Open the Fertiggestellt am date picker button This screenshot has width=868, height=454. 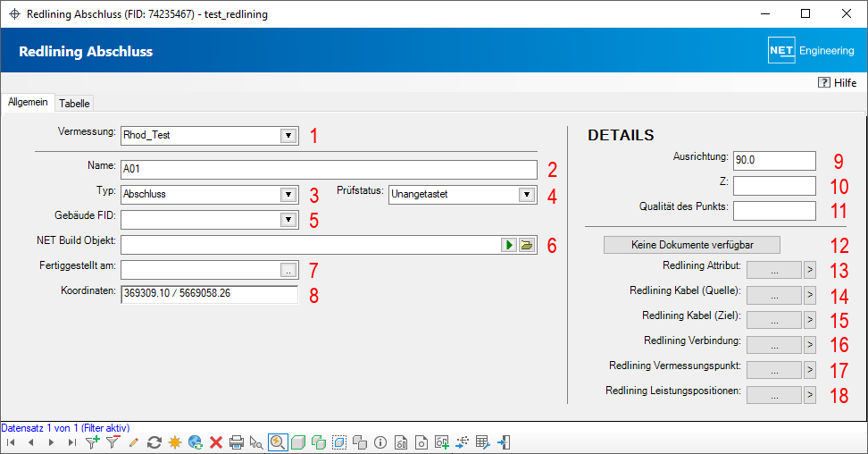(x=288, y=270)
